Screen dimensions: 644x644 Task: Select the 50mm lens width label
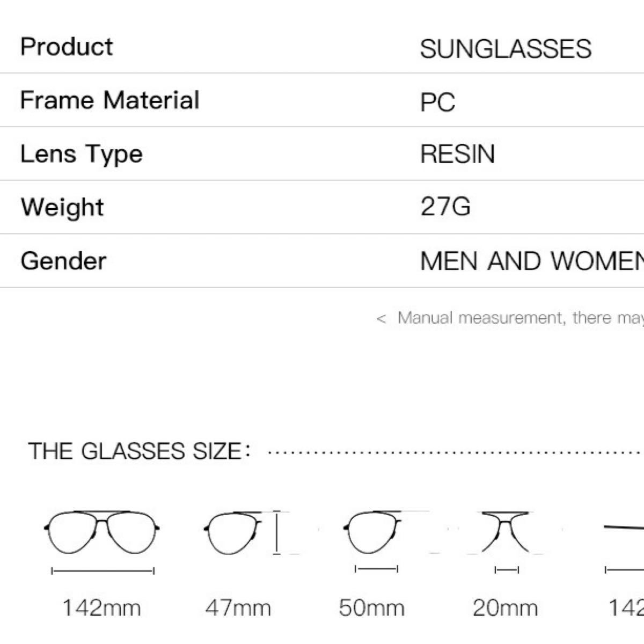pyautogui.click(x=371, y=608)
